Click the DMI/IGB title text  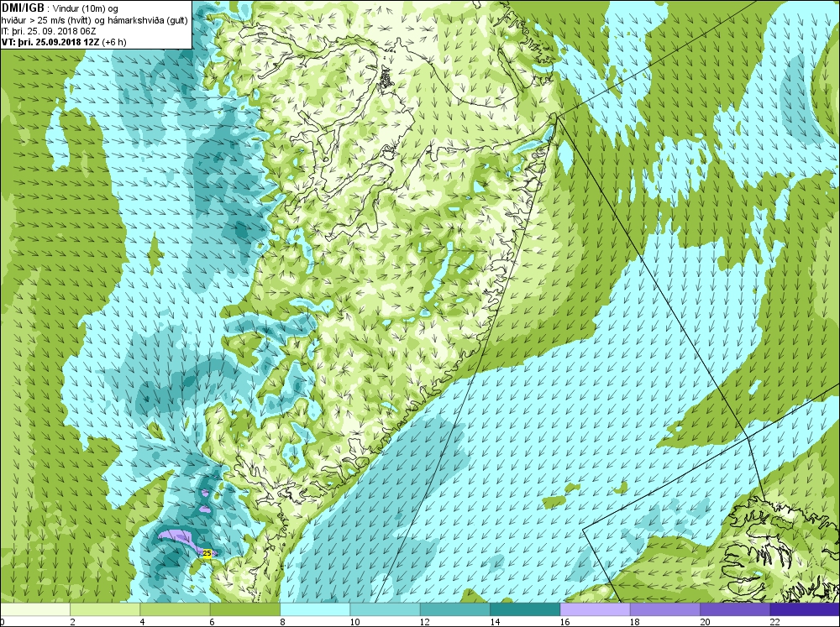[x=23, y=8]
